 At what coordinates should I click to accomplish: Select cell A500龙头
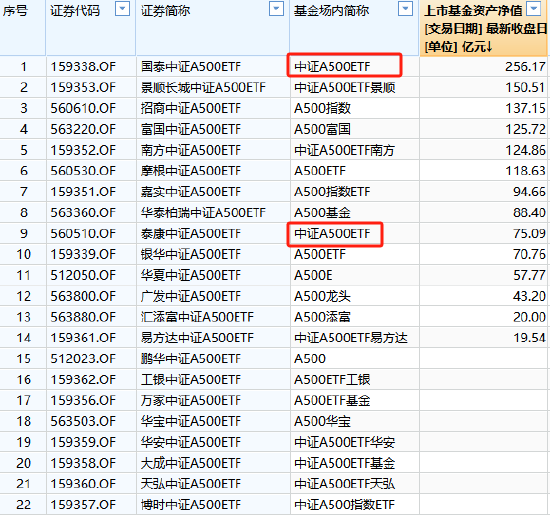pyautogui.click(x=355, y=296)
